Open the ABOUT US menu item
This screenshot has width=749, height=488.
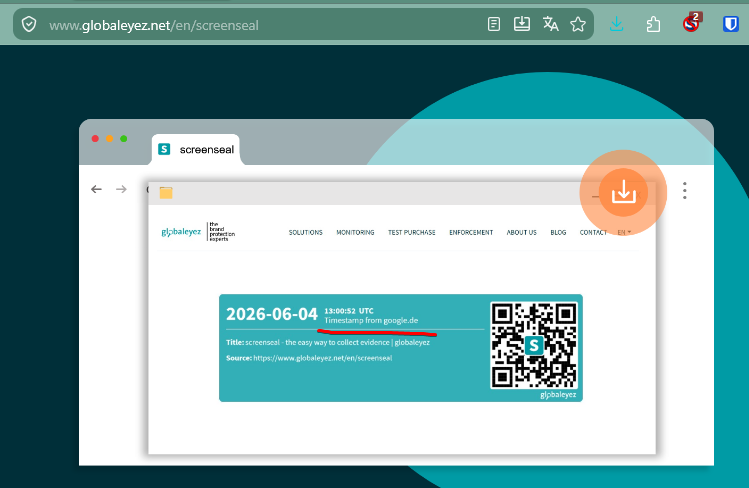pyautogui.click(x=522, y=233)
